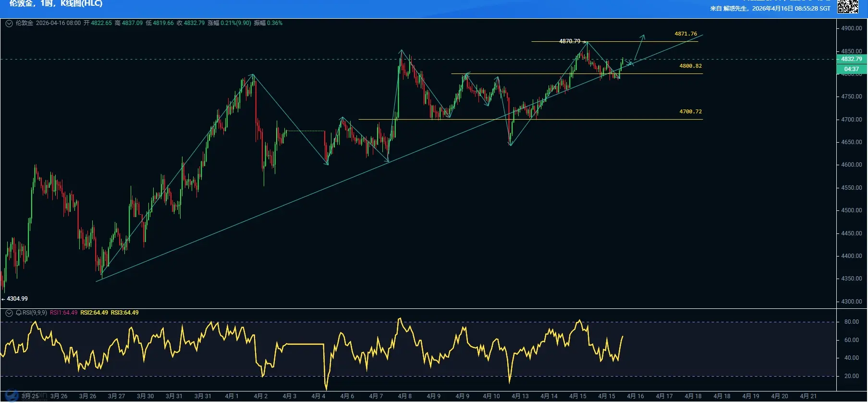Click the 4300.00 price axis label
This screenshot has width=868, height=403.
point(851,302)
